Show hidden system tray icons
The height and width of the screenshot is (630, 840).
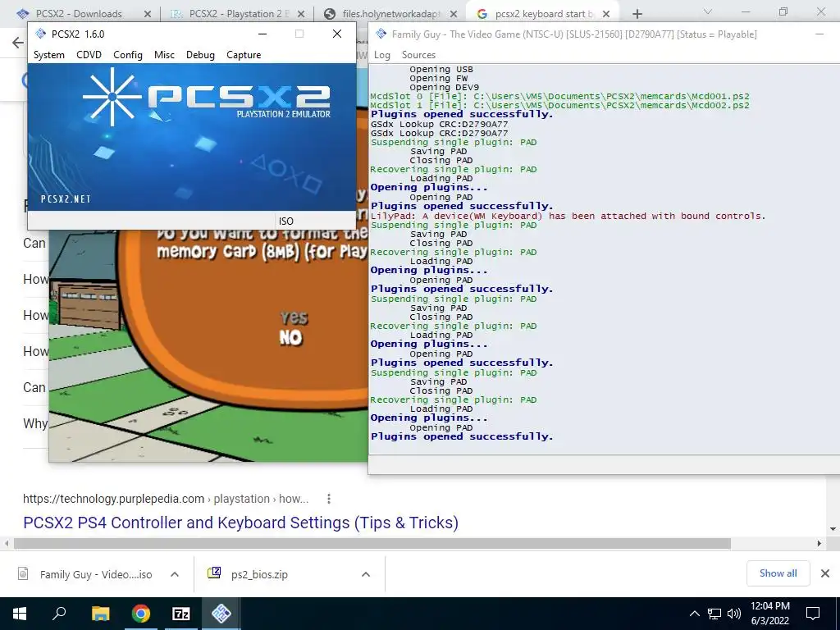[694, 614]
